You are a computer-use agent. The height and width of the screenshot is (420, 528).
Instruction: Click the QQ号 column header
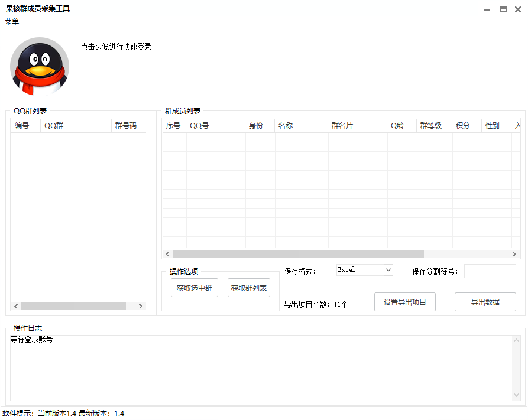point(215,126)
